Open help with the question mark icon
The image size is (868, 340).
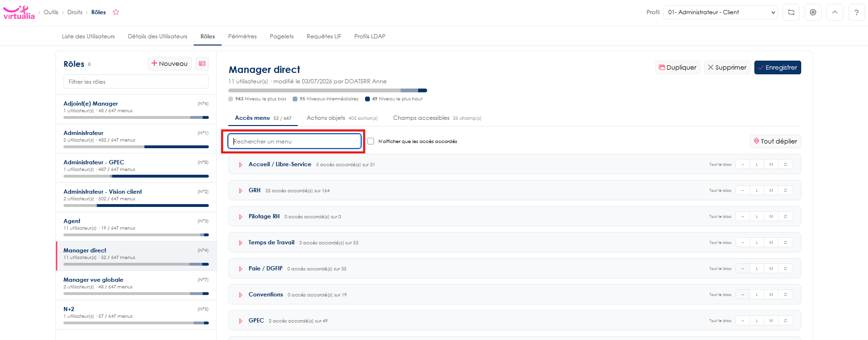click(x=857, y=12)
